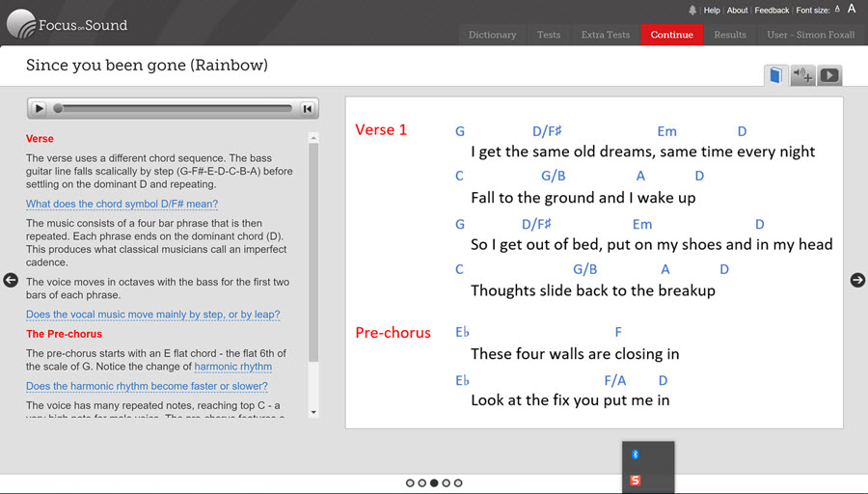Click the Feedback link
The width and height of the screenshot is (868, 494).
tap(772, 10)
